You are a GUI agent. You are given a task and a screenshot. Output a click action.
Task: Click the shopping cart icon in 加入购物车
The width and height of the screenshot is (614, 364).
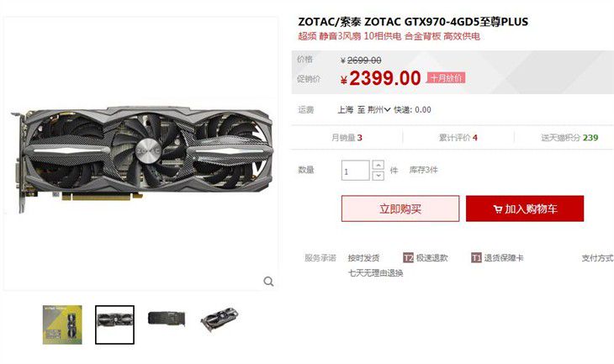[498, 209]
